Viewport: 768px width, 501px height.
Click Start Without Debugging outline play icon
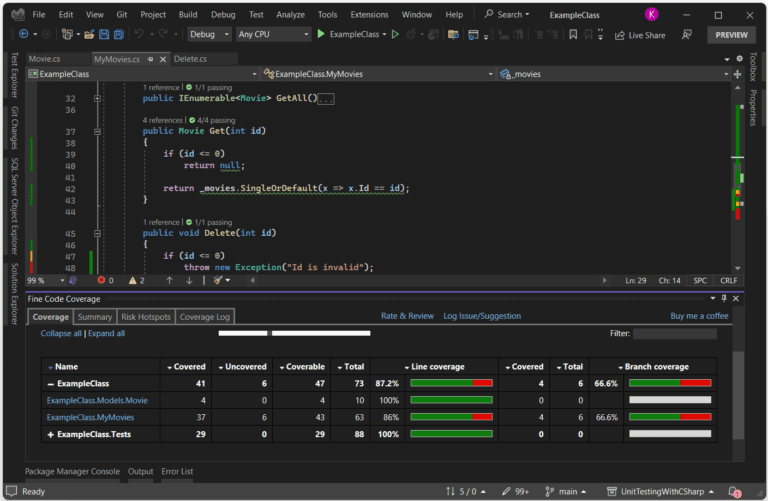click(x=395, y=34)
